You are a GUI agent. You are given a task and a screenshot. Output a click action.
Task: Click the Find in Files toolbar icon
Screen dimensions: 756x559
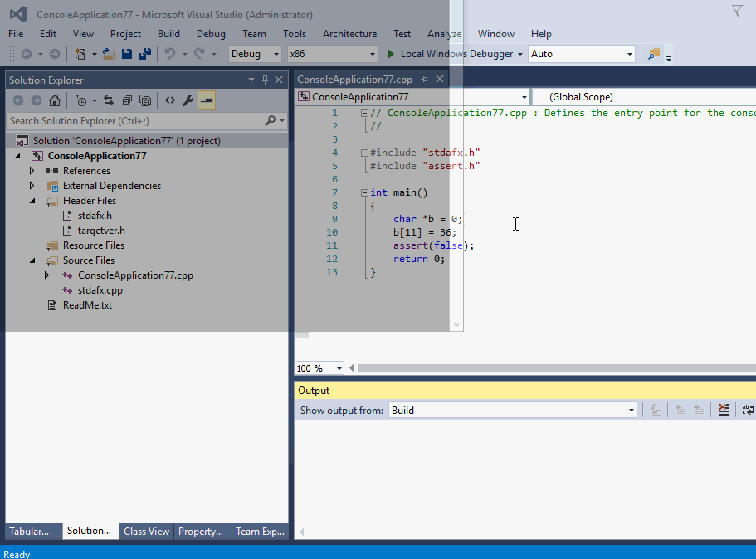coord(654,54)
